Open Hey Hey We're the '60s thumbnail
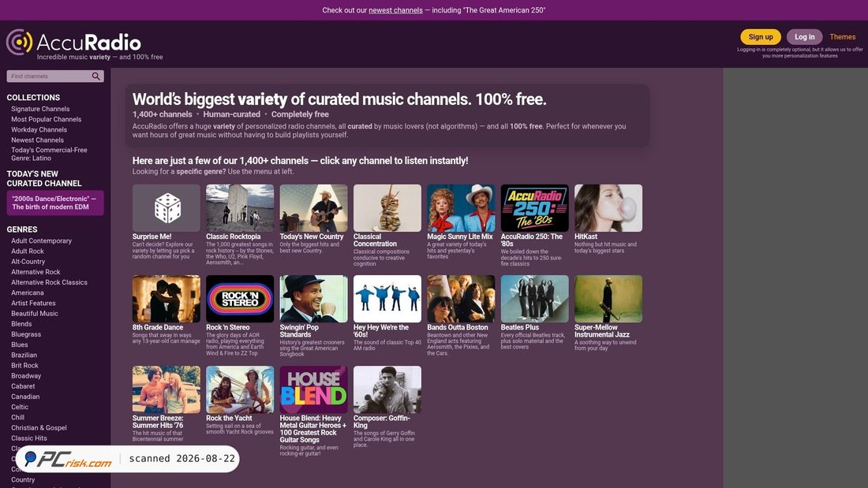The image size is (868, 488). [387, 299]
